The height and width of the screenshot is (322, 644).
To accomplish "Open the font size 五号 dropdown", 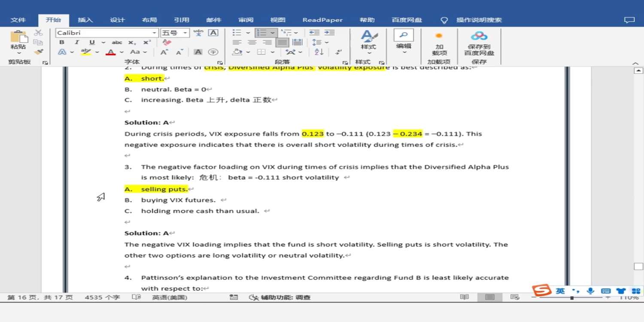I will 185,33.
